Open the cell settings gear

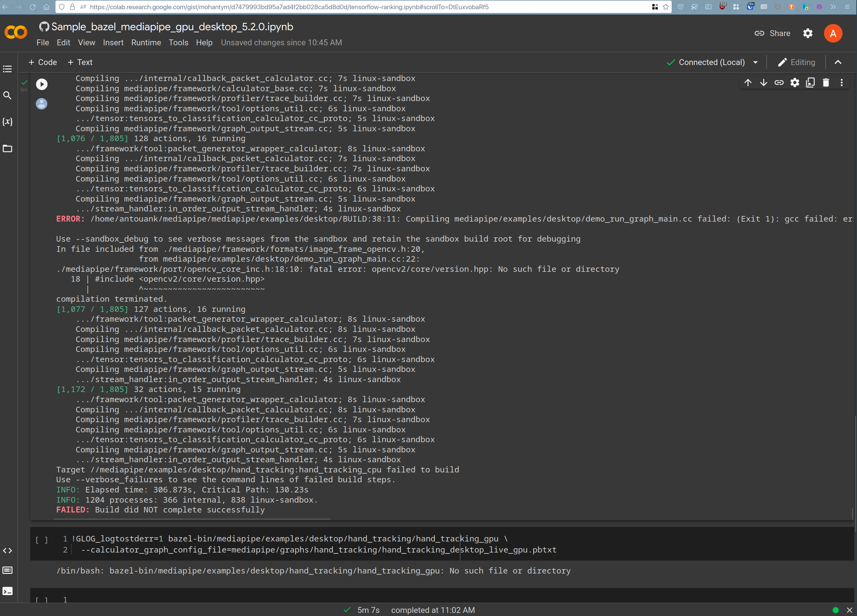click(795, 82)
